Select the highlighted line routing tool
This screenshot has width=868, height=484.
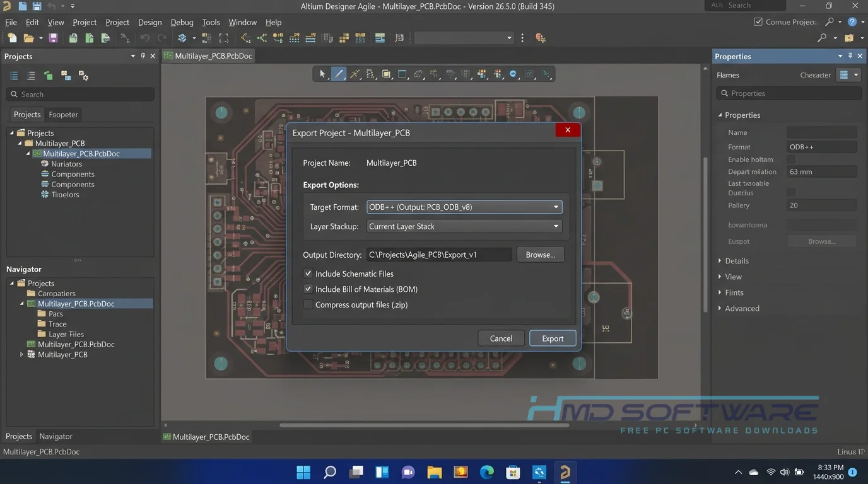[x=339, y=74]
